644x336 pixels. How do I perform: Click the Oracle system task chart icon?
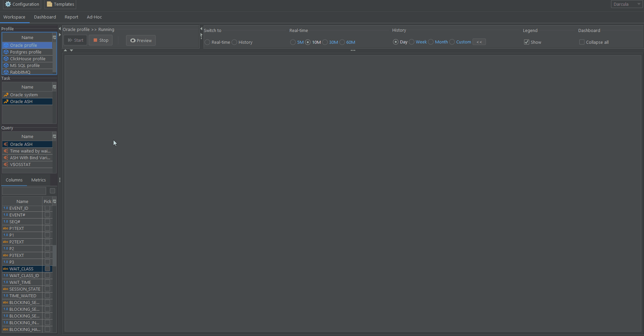pyautogui.click(x=6, y=95)
